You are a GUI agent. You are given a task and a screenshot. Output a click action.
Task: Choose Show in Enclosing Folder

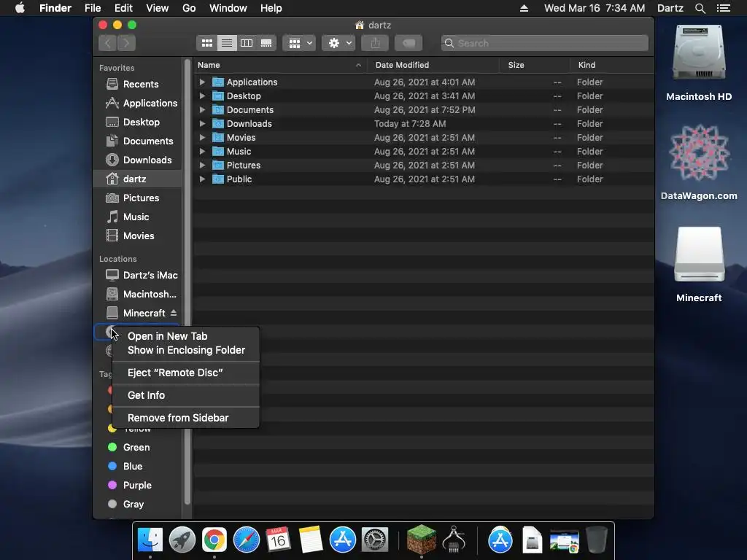point(186,350)
